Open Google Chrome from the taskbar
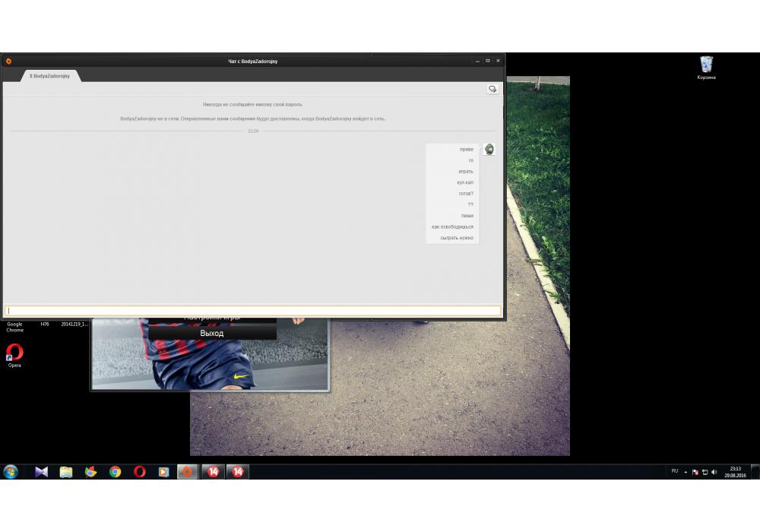 115,471
